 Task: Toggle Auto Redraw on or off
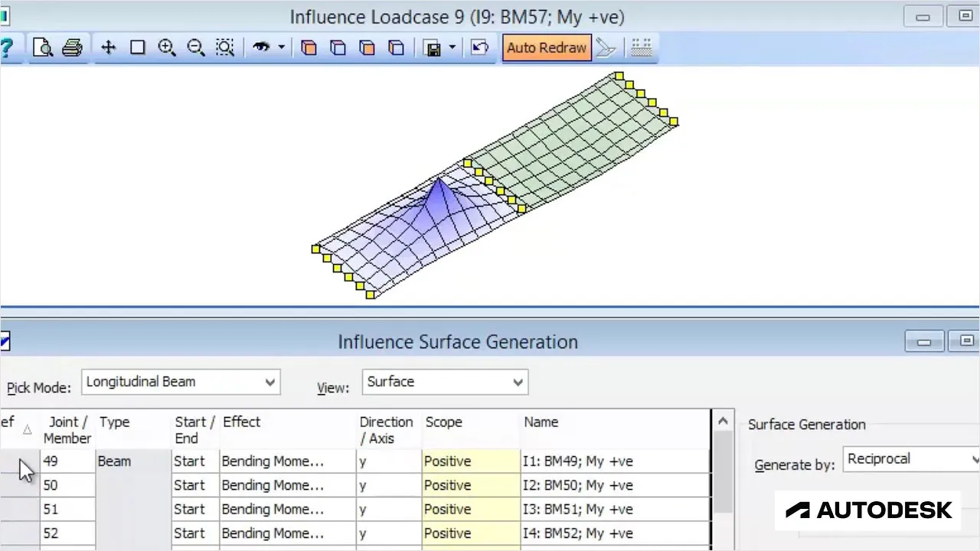tap(546, 47)
